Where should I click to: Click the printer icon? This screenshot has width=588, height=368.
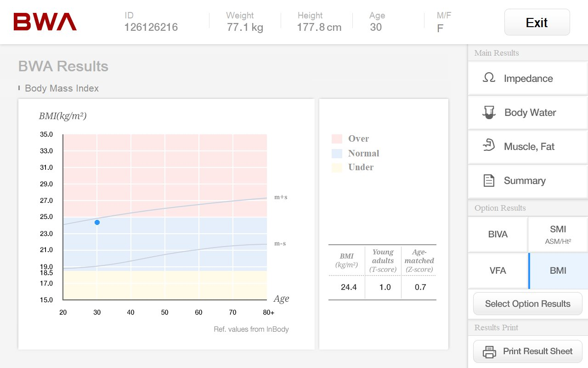point(489,352)
